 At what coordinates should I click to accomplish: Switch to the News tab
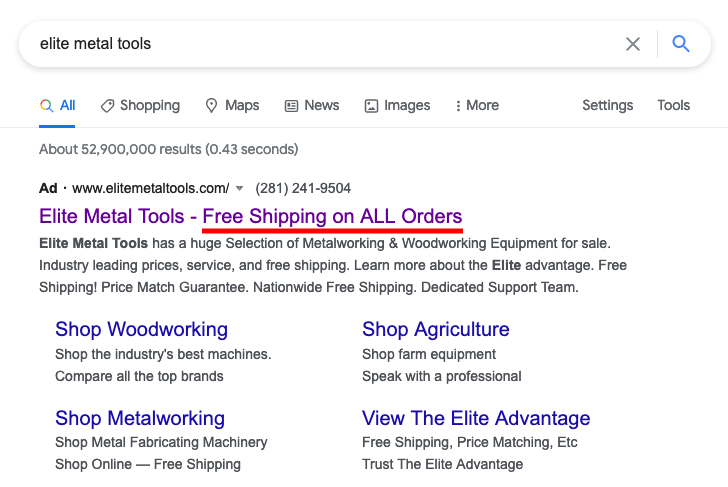coord(312,106)
